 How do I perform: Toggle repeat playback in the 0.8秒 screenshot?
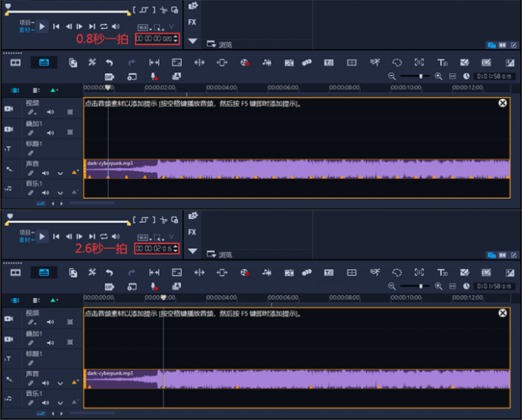[x=104, y=26]
